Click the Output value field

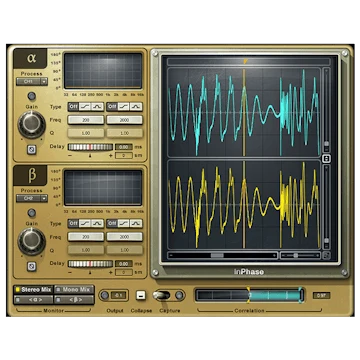[119, 295]
